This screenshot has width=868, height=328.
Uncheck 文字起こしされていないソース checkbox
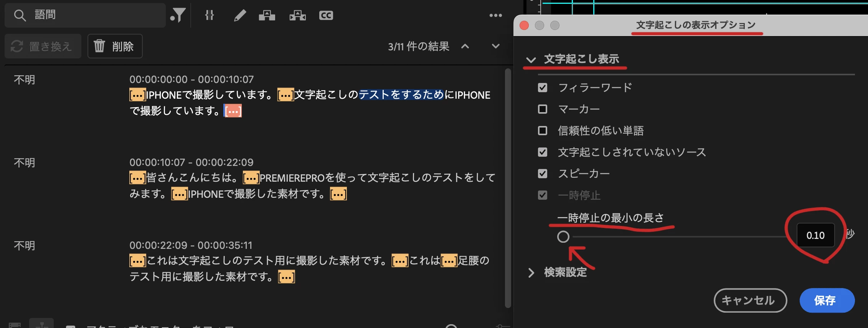click(543, 152)
